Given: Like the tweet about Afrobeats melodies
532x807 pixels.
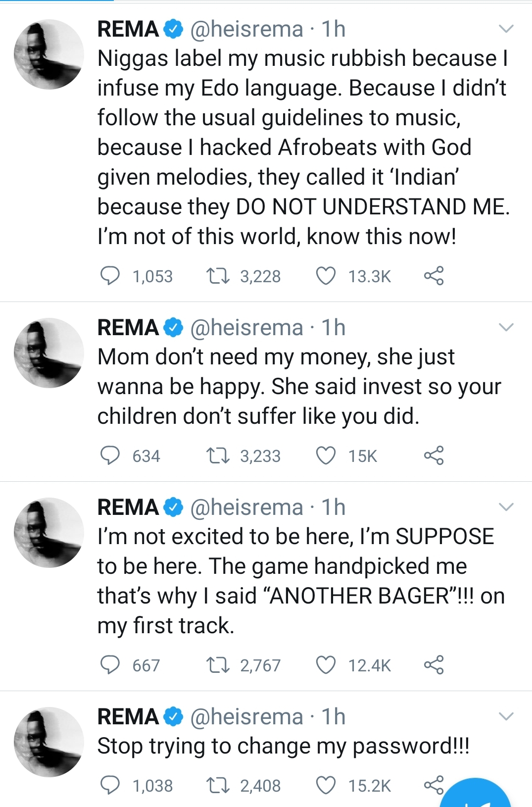Looking at the screenshot, I should click(326, 276).
